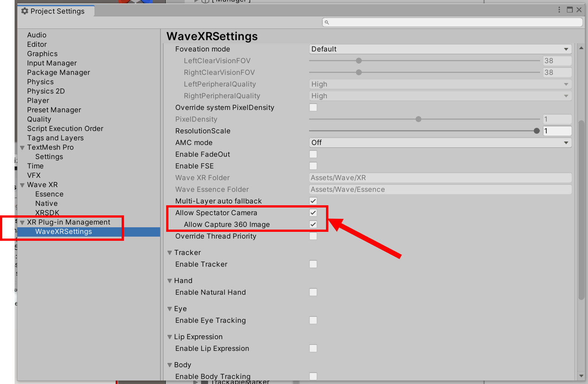Collapse the Body section
Screen dimensions: 588x384
point(170,365)
